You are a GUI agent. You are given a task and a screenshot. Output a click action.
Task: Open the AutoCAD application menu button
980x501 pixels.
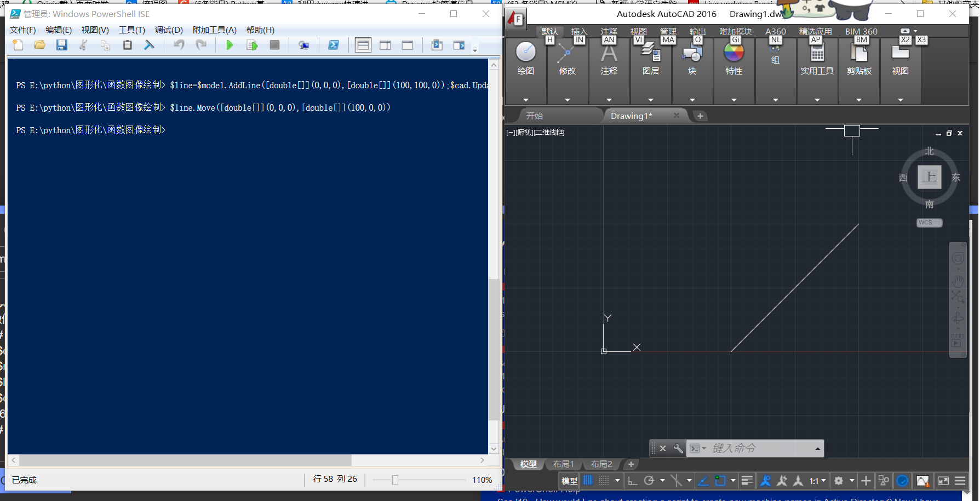point(515,19)
